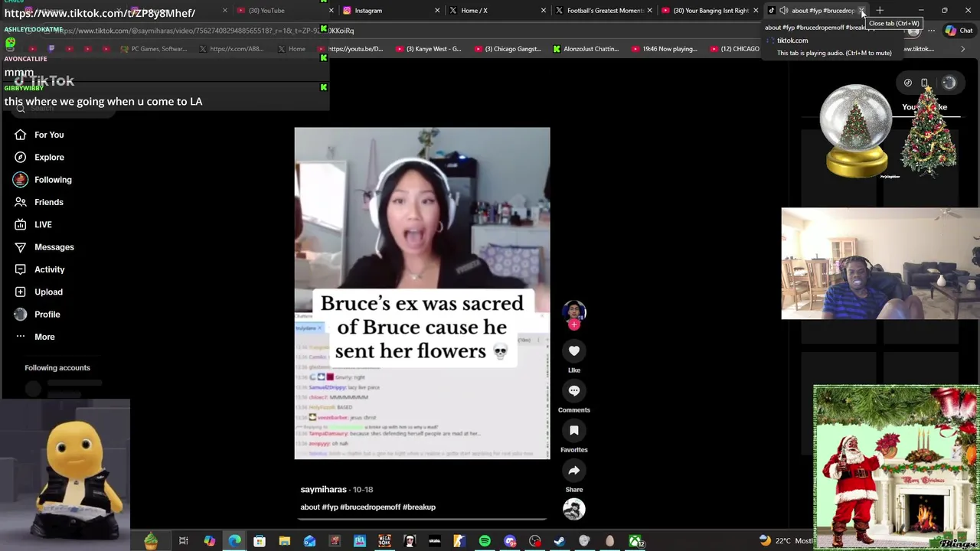Screen dimensions: 980x551
Task: Open the Upload page
Action: pos(38,292)
